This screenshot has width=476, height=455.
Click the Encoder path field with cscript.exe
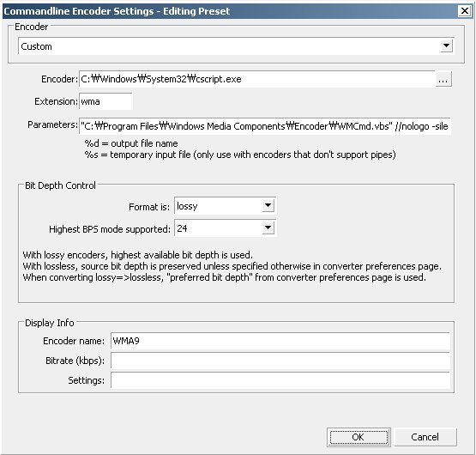pos(257,79)
